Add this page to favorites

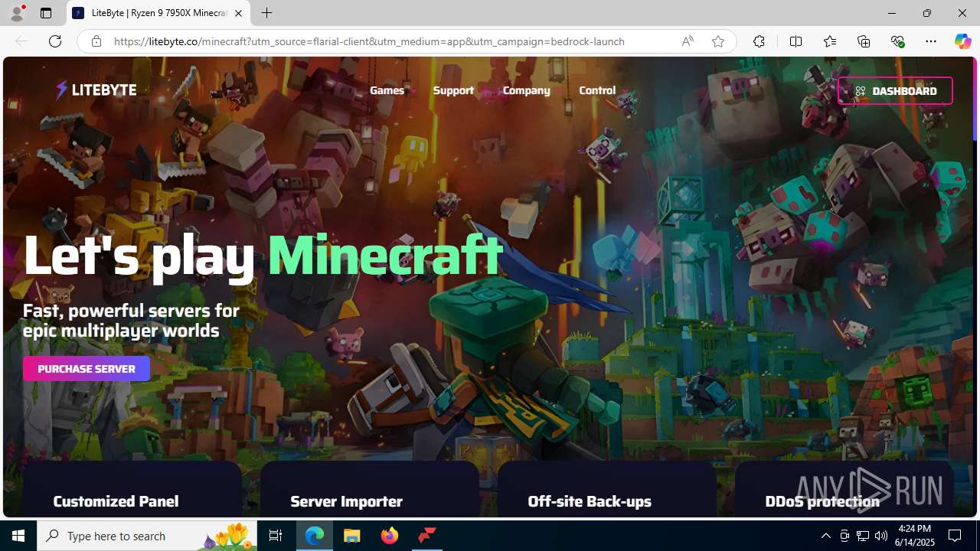[718, 41]
